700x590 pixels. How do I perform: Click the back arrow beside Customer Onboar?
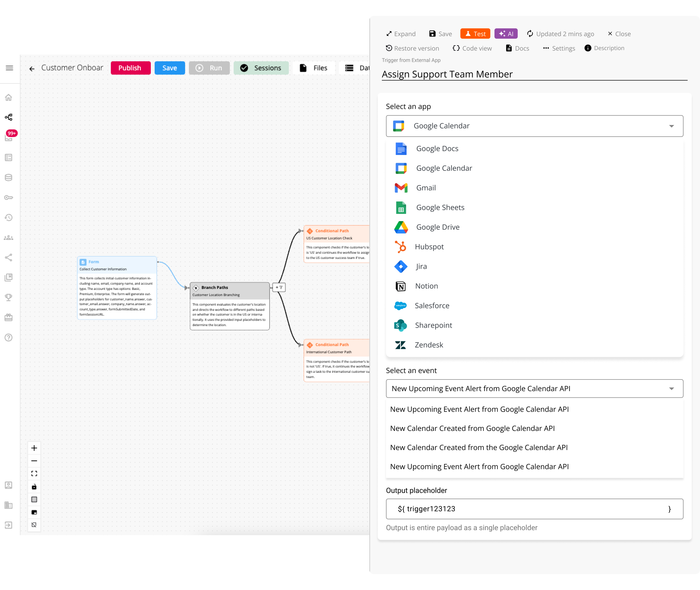pos(32,69)
